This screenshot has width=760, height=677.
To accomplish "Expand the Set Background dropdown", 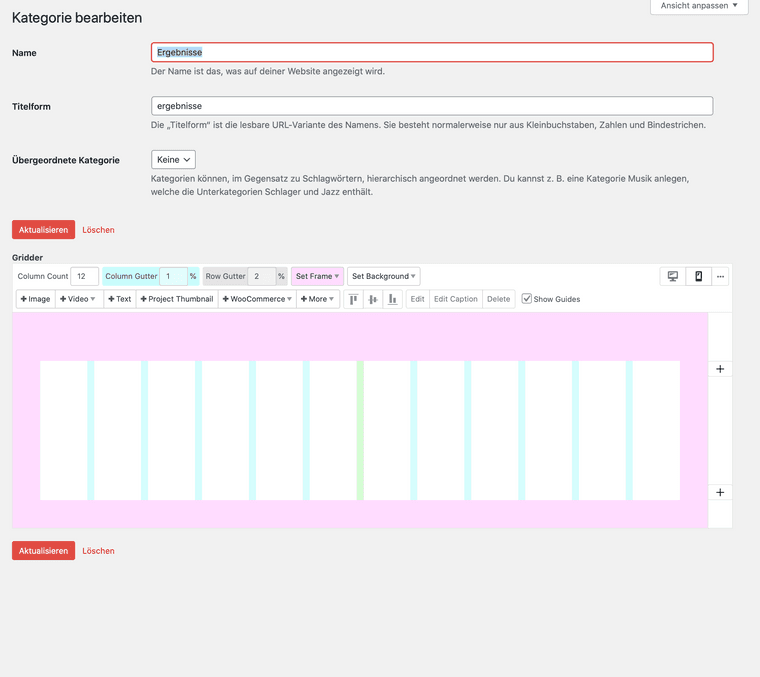I will [383, 276].
